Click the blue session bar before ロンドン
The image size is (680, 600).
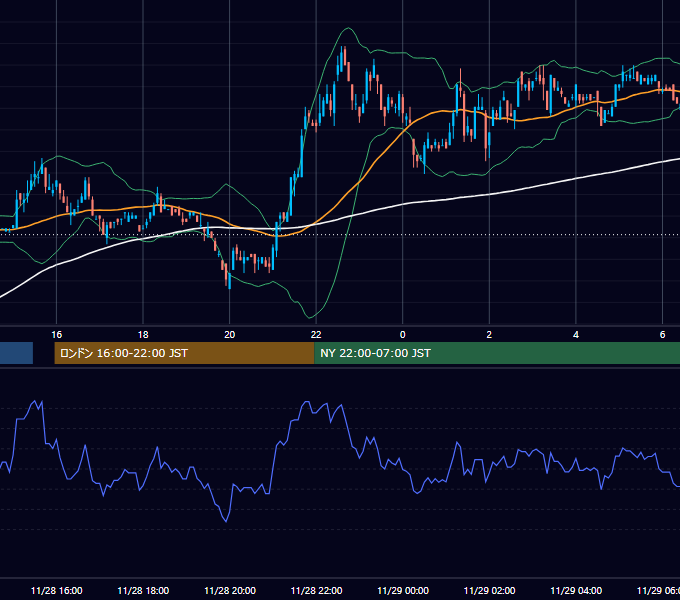tap(16, 353)
